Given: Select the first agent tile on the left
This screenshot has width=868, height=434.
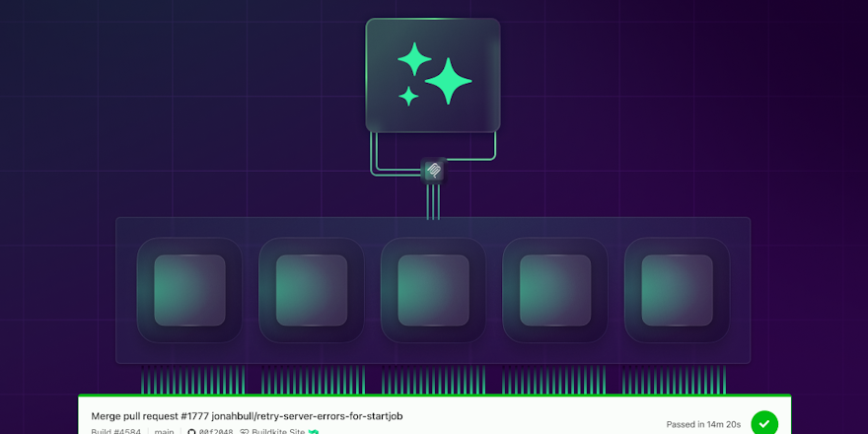Looking at the screenshot, I should [189, 290].
